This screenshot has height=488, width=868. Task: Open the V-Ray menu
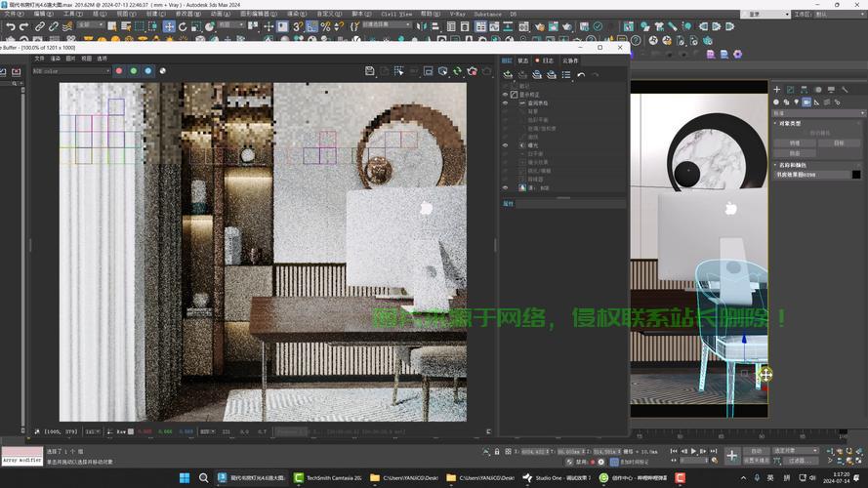coord(457,15)
